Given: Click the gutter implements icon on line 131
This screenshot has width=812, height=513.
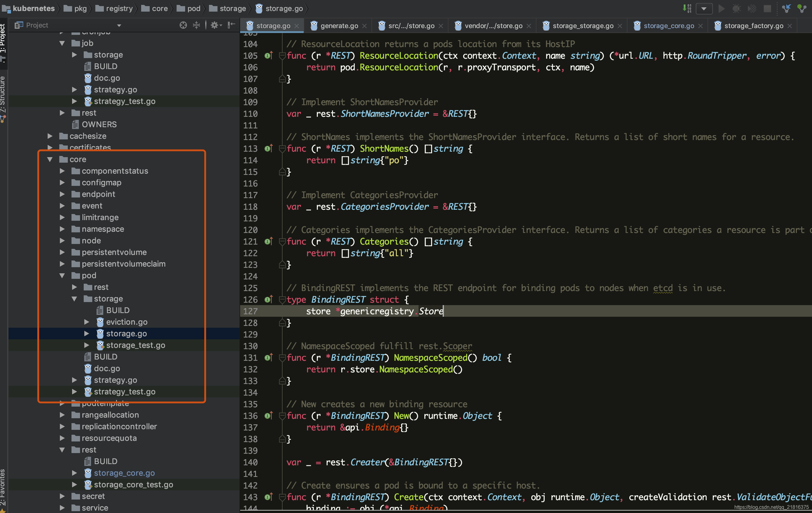Looking at the screenshot, I should pos(269,357).
